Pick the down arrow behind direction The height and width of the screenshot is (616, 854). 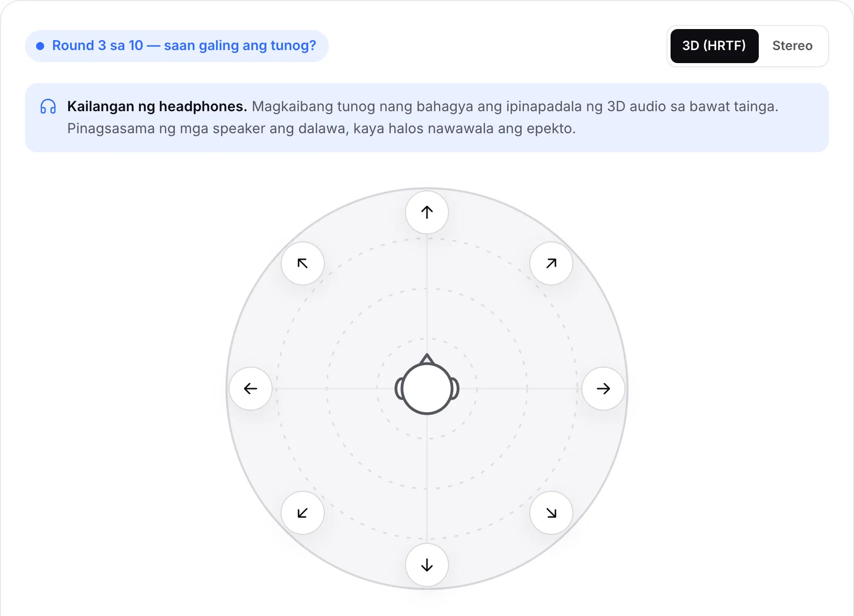pyautogui.click(x=427, y=565)
